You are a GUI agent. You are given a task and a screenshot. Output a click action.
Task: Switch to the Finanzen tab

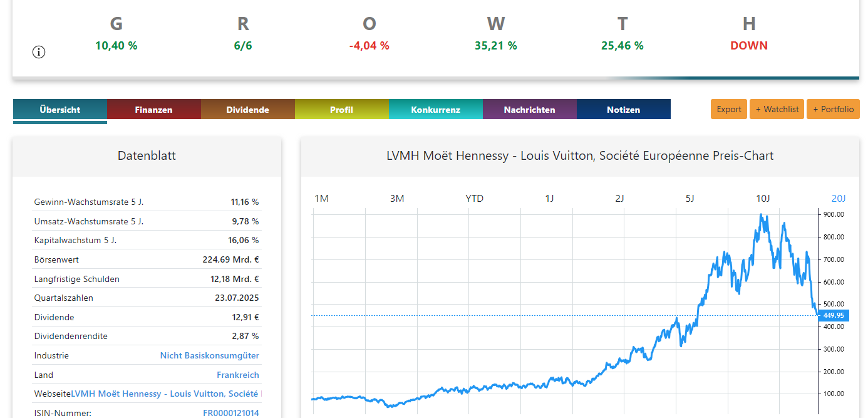point(154,110)
